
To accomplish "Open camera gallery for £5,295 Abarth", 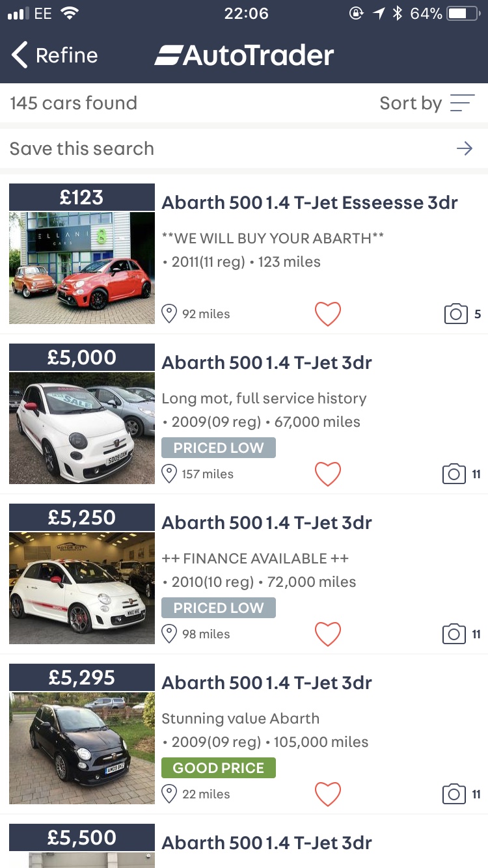I will [x=454, y=794].
